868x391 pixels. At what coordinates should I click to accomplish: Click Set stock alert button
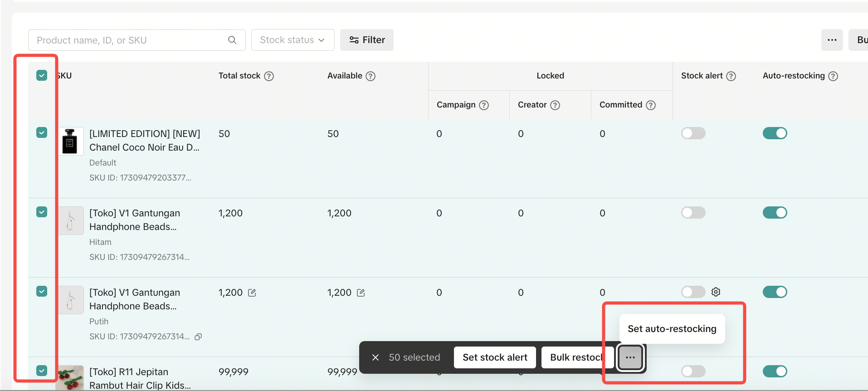click(495, 357)
